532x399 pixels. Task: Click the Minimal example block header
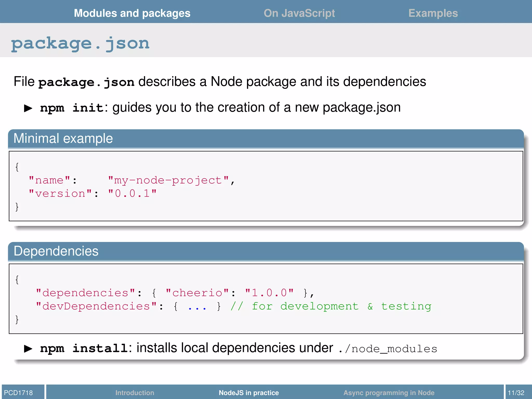click(266, 138)
